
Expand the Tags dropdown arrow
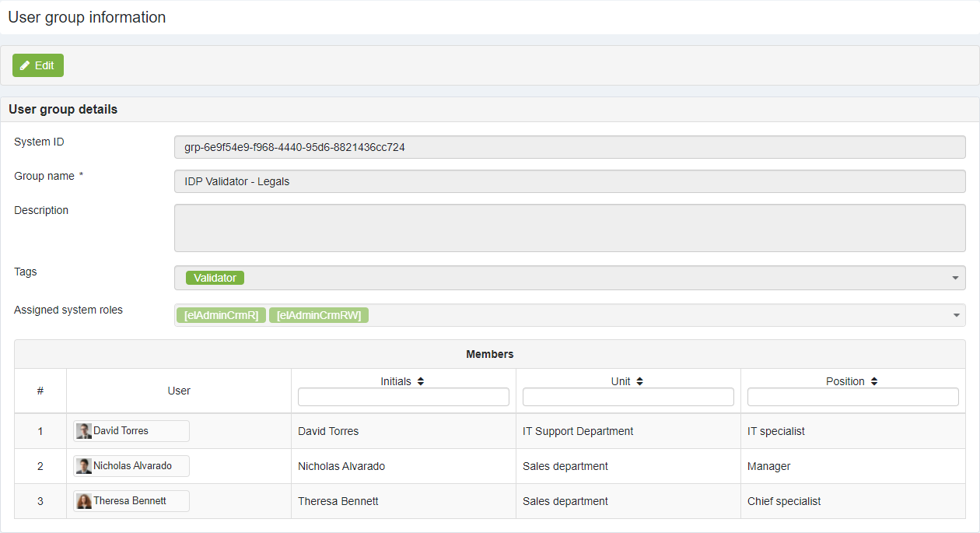pyautogui.click(x=955, y=278)
